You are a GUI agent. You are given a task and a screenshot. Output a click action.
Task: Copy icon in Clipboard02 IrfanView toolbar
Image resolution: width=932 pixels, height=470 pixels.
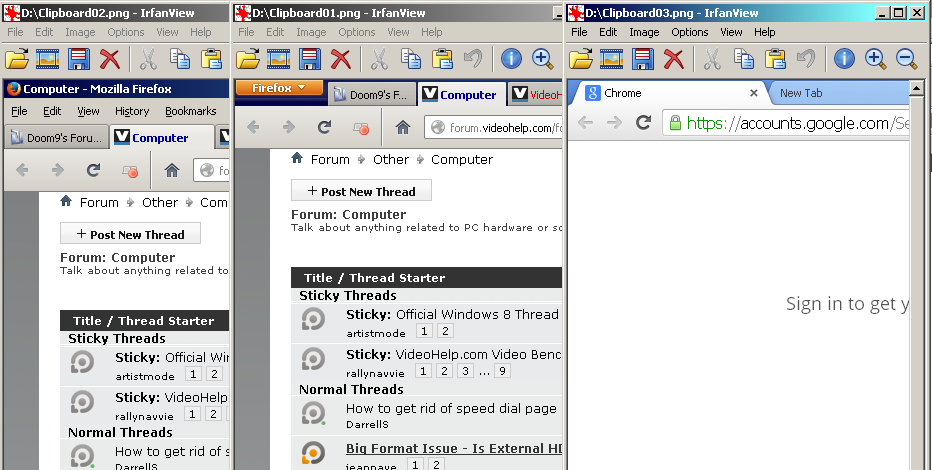click(x=180, y=59)
